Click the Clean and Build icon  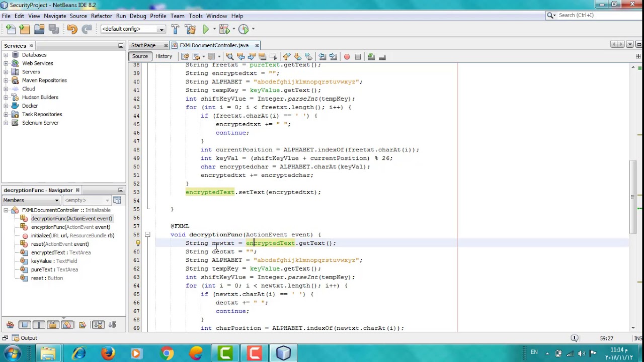tap(190, 29)
